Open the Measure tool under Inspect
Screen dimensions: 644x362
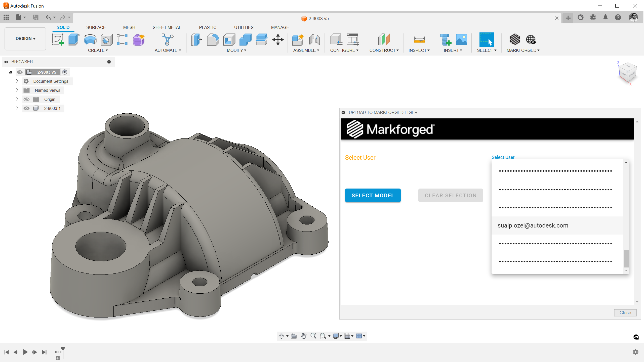point(419,40)
